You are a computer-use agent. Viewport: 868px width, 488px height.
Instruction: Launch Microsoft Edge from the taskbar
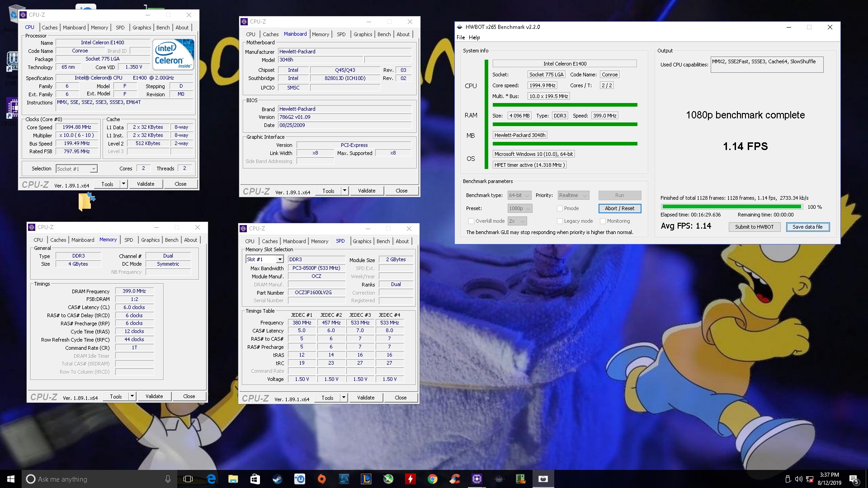point(211,479)
